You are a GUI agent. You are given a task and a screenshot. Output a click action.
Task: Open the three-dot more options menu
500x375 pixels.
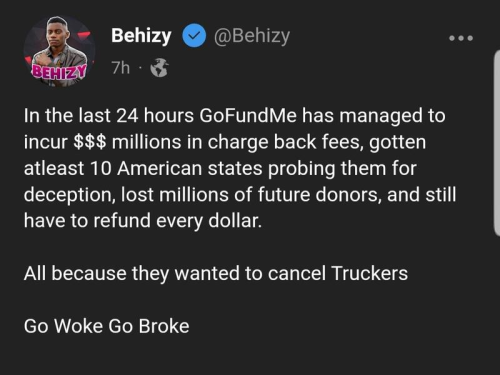click(x=461, y=38)
